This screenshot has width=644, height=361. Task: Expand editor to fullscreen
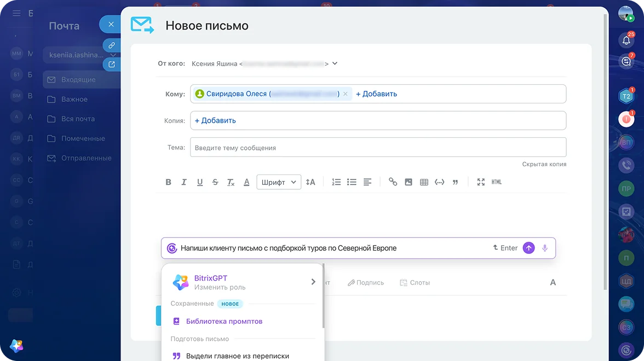click(x=481, y=182)
